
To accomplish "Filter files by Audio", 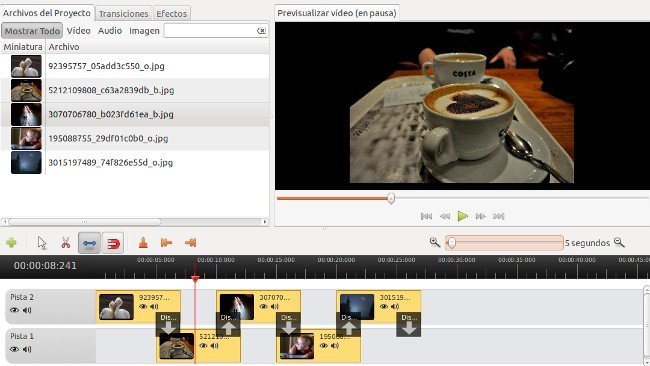I will pos(110,31).
